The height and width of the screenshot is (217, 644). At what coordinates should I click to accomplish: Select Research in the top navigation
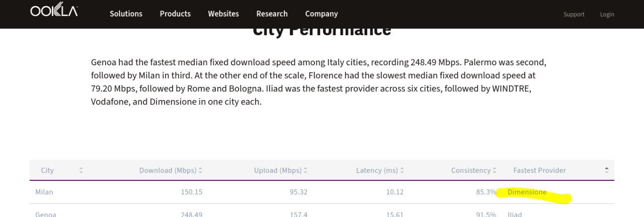[272, 14]
